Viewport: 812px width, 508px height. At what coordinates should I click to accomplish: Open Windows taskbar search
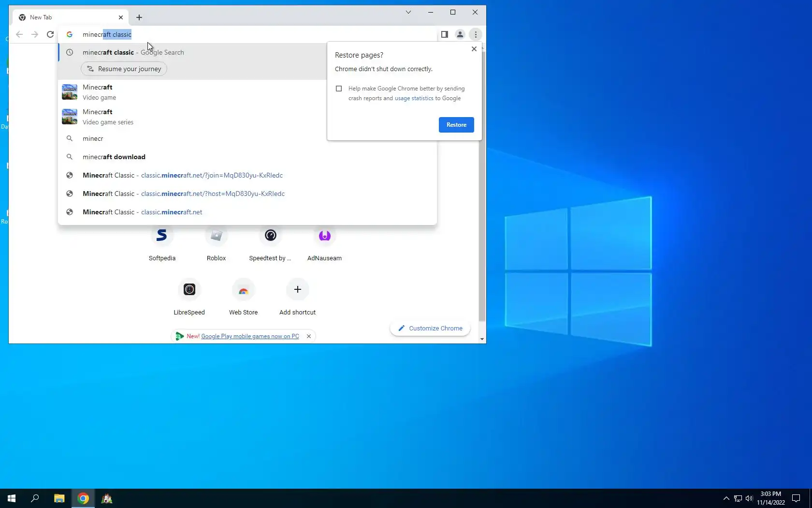pyautogui.click(x=35, y=498)
